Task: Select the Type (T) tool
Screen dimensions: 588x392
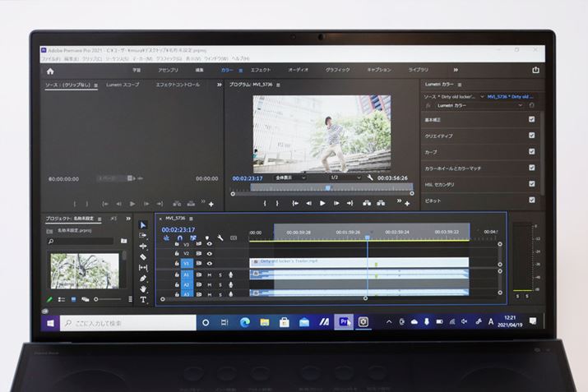Action: [143, 300]
